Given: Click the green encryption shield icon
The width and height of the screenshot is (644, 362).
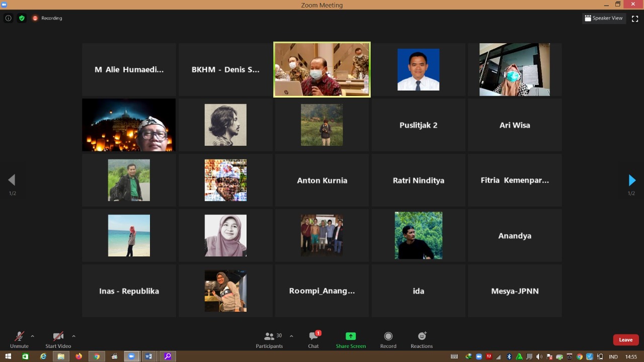Looking at the screenshot, I should tap(22, 18).
